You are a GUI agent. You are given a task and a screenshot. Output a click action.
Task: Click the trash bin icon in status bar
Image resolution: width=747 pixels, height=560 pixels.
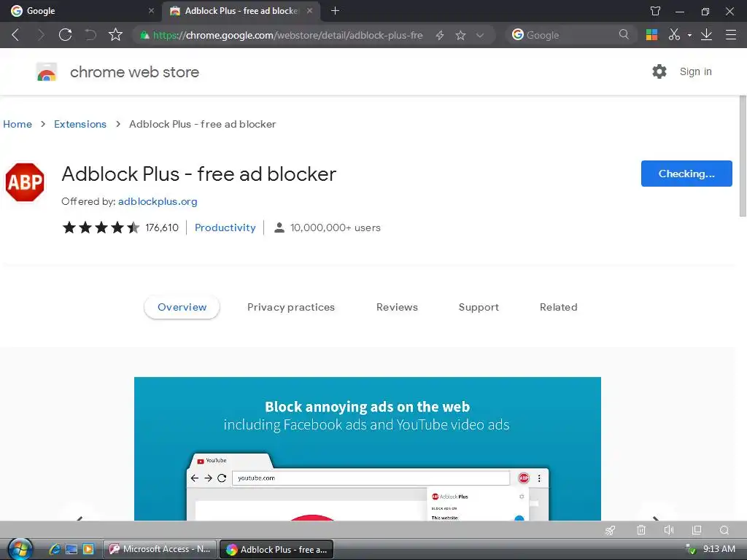641,530
